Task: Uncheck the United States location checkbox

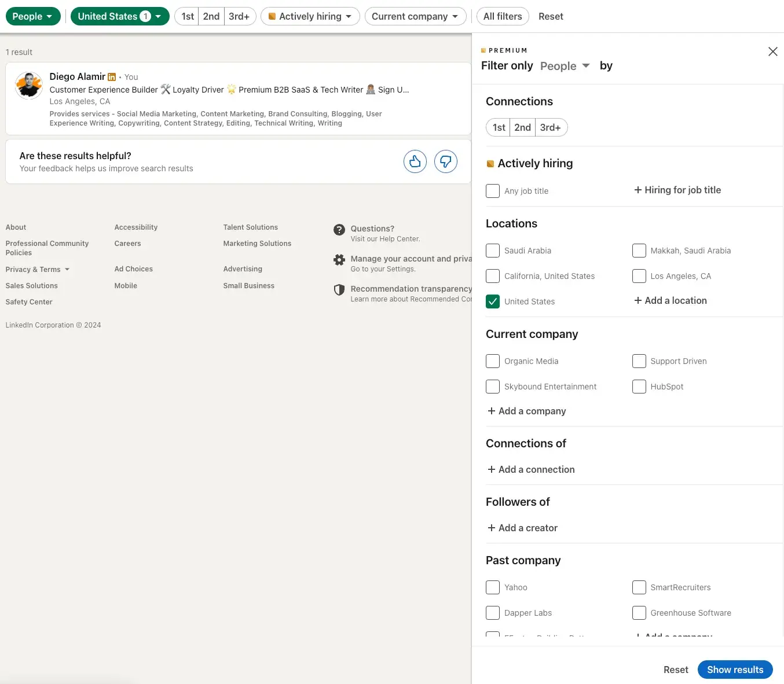Action: (x=493, y=301)
